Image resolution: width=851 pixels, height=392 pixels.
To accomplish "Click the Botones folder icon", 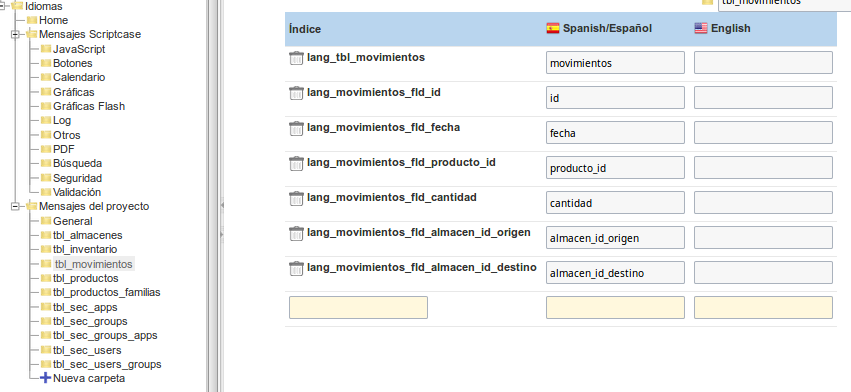I will point(46,63).
